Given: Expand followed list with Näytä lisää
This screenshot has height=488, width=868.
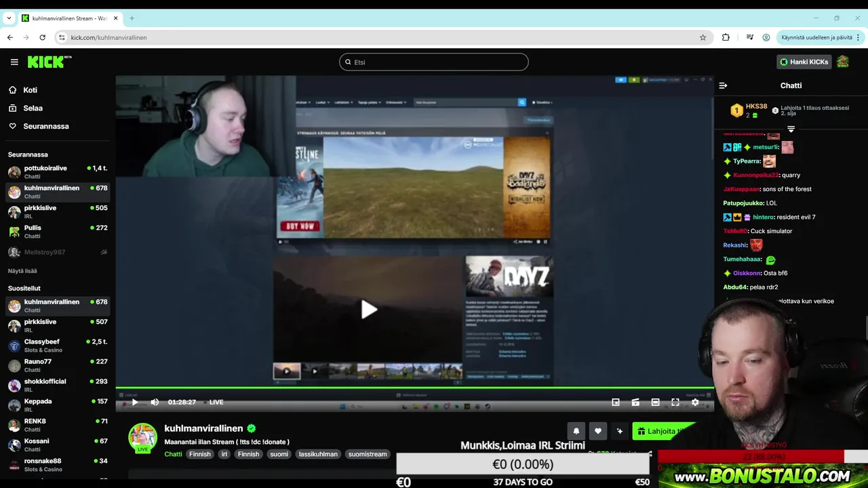Looking at the screenshot, I should point(22,271).
